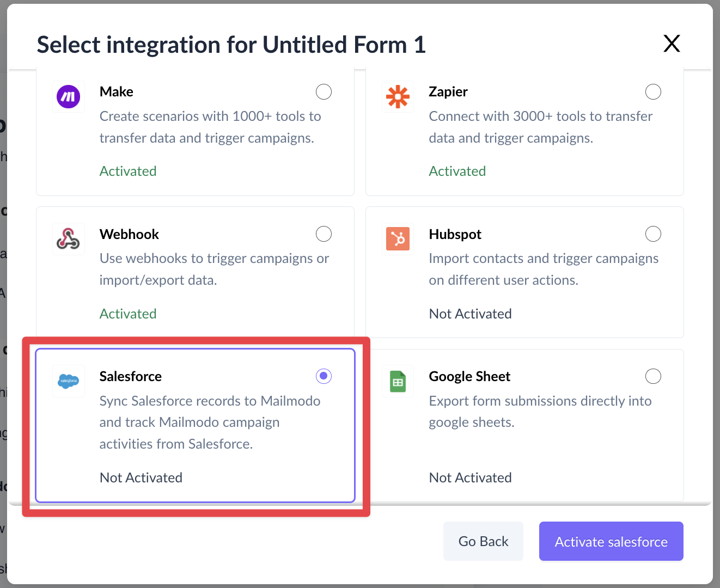This screenshot has height=588, width=720.
Task: Select the Webhook radio button
Action: point(324,234)
